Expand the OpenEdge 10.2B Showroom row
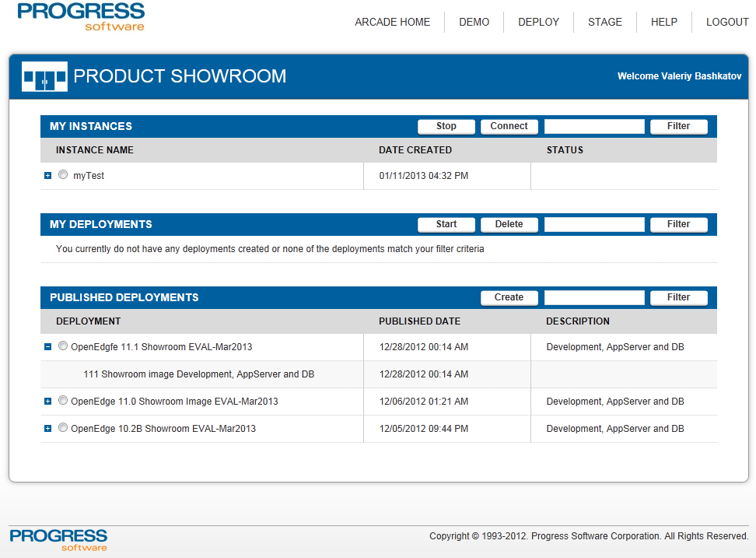This screenshot has height=558, width=756. 47,428
